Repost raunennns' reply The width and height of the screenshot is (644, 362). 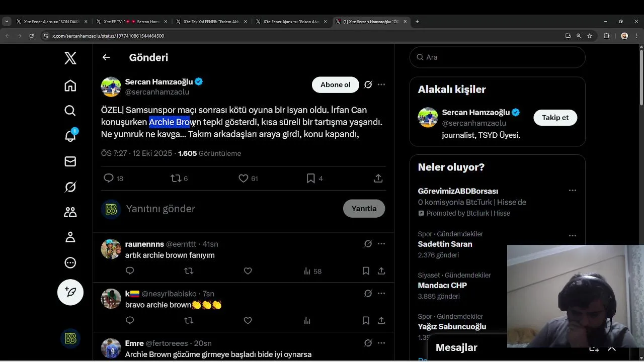point(189,271)
